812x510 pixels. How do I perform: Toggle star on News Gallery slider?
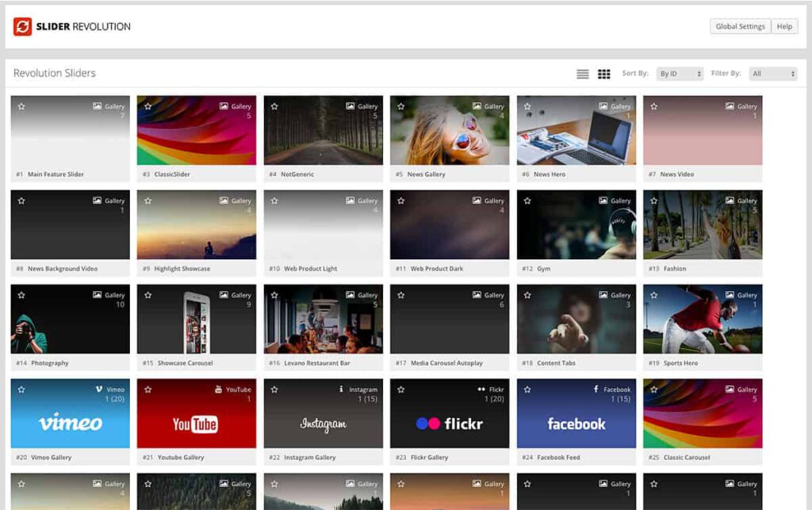(400, 106)
